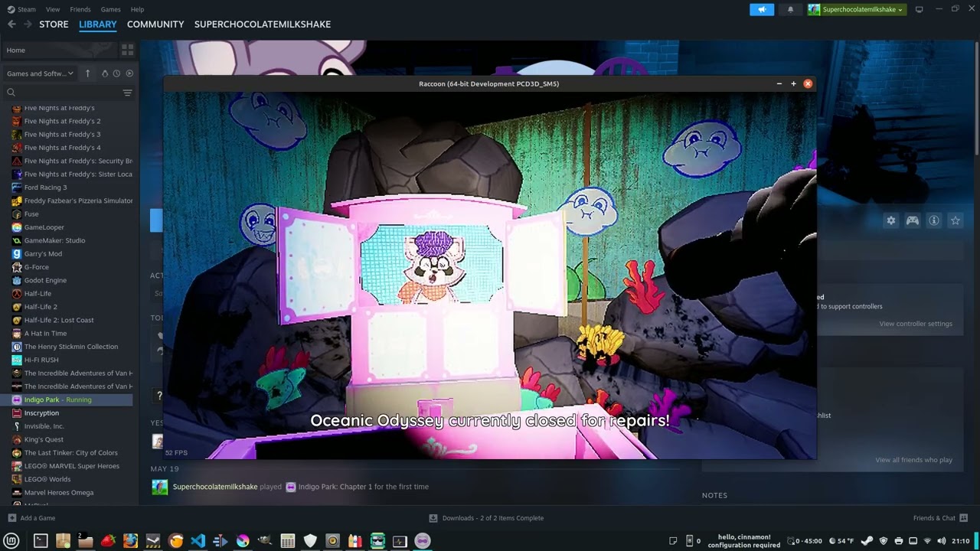Select Inscryption in game list

[x=41, y=412]
